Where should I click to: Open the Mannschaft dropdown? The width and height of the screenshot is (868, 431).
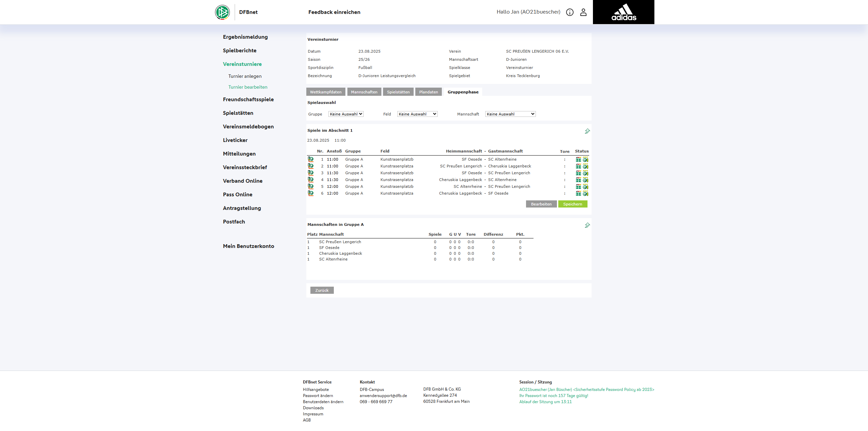tap(510, 114)
